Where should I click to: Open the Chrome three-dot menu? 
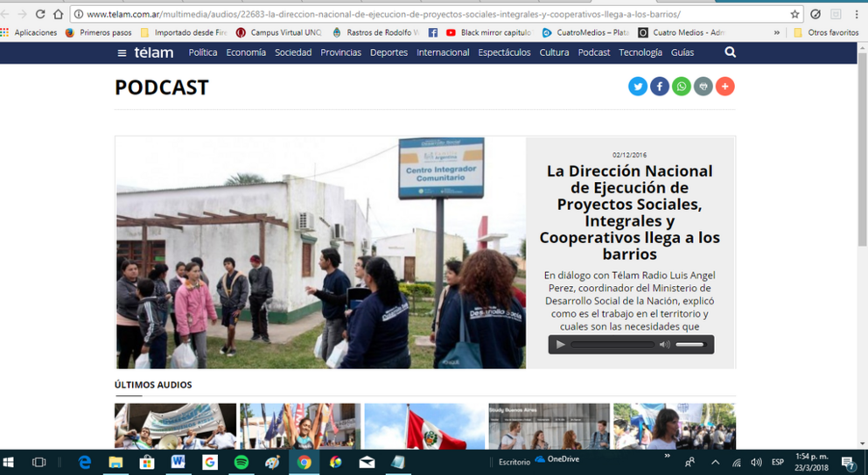pos(857,14)
